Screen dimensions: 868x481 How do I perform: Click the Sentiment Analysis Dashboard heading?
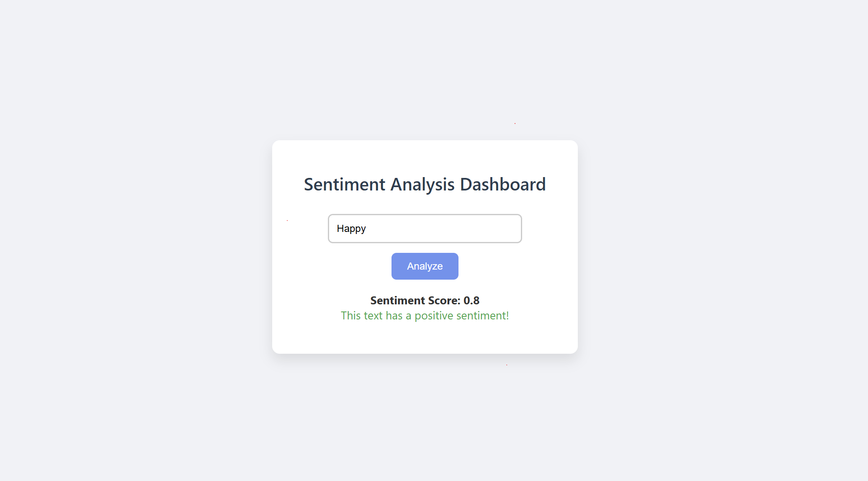click(x=425, y=184)
